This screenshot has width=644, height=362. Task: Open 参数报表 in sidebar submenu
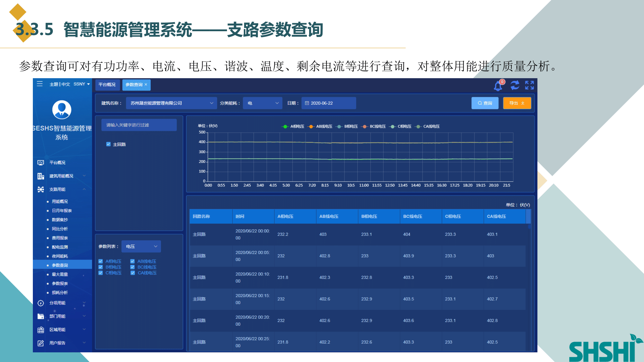(60, 284)
